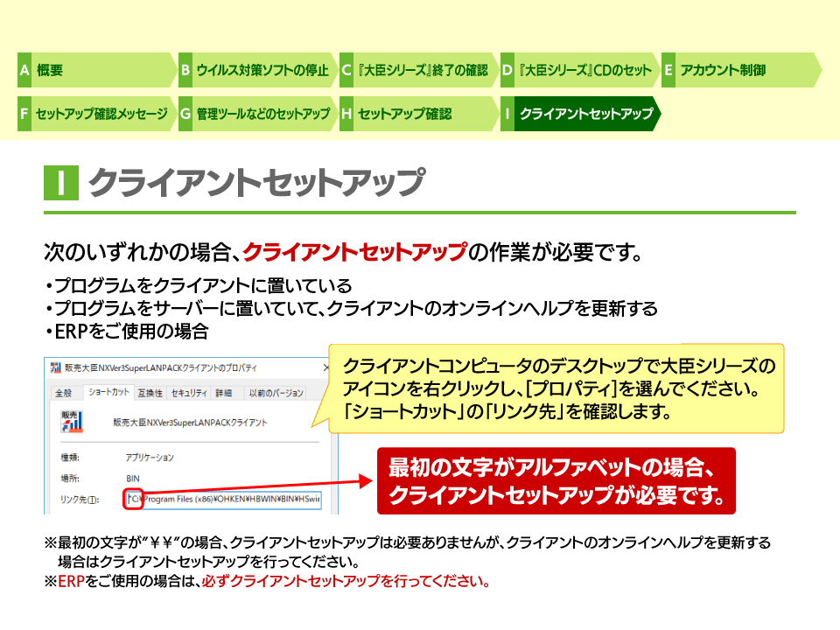840x630 pixels.
Task: Open the 詳細 tab in properties dialog
Action: (x=224, y=393)
